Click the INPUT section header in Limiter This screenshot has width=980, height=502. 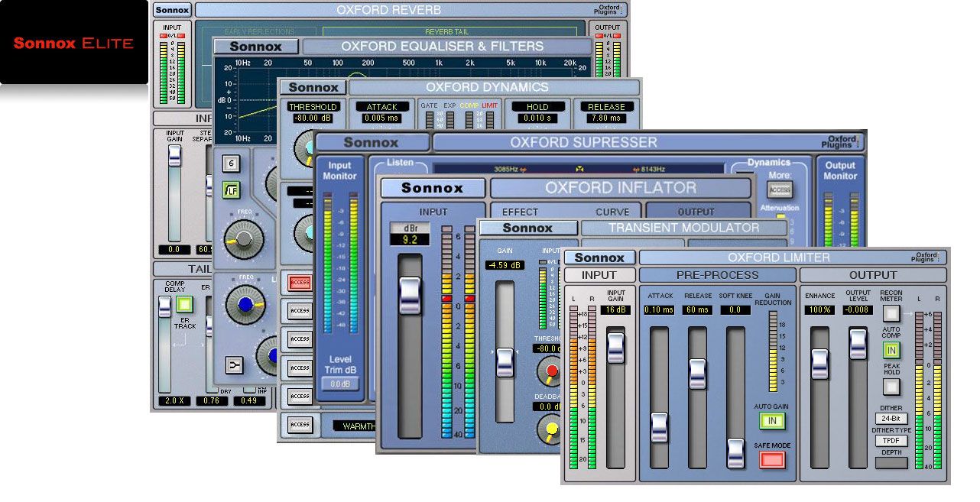pos(599,275)
